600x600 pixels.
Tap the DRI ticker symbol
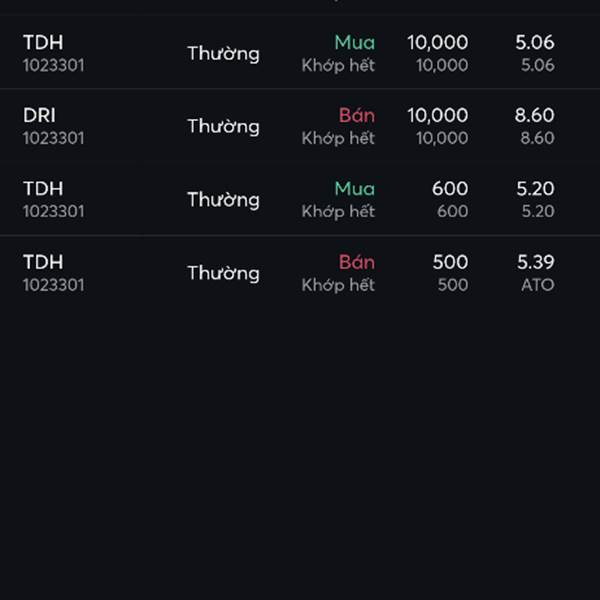click(x=39, y=115)
